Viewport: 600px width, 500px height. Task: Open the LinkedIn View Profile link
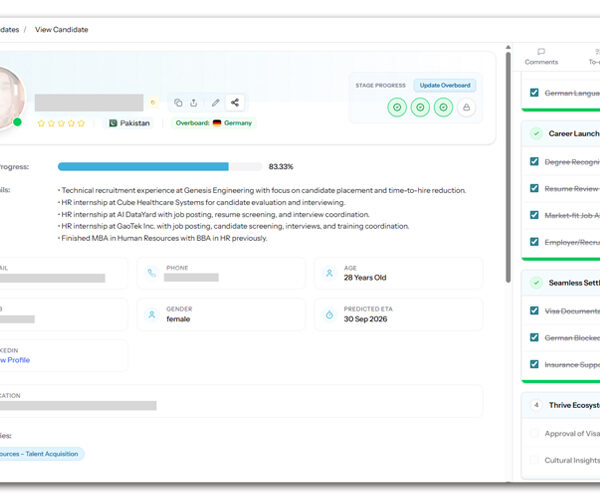[15, 360]
